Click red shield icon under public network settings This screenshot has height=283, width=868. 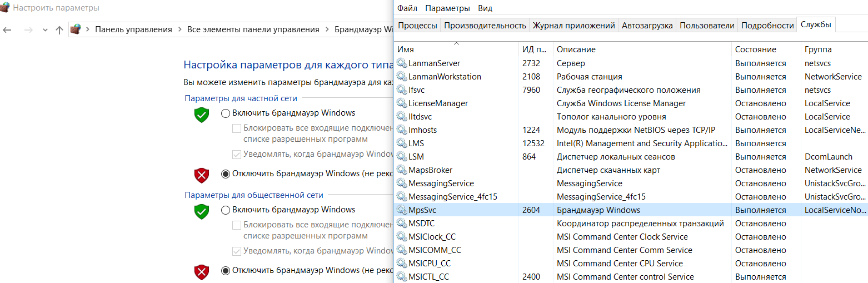(201, 272)
